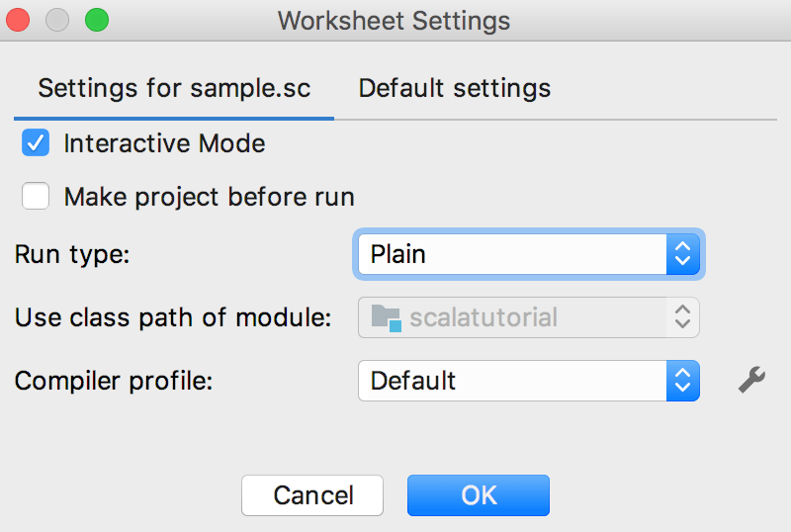Open the Compiler profile dropdown showing Default
Screen dimensions: 791x532
(x=529, y=381)
